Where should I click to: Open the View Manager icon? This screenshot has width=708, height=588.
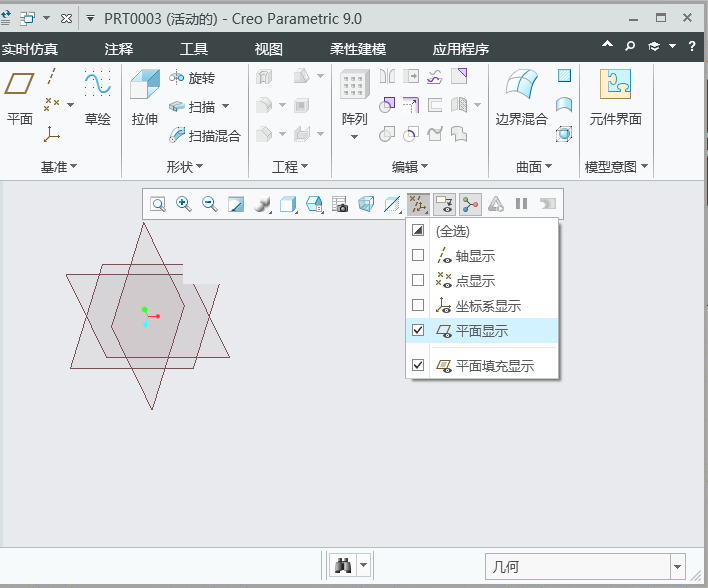(340, 204)
